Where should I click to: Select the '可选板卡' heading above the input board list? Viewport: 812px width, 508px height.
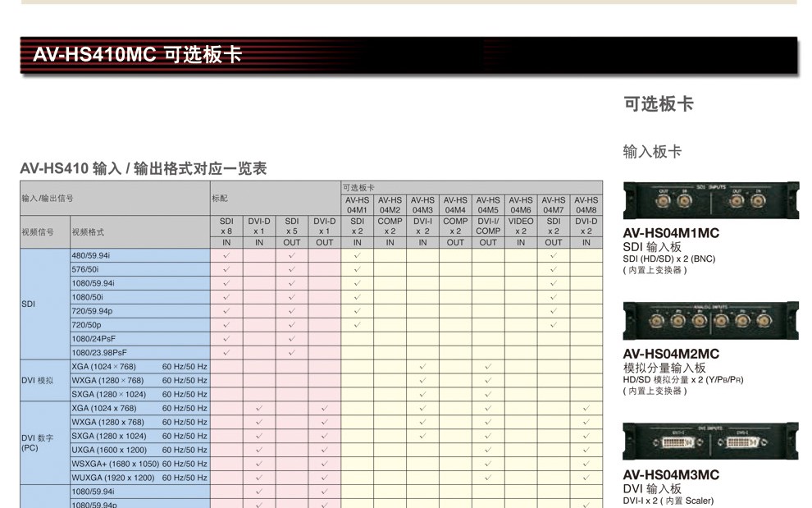pos(658,103)
